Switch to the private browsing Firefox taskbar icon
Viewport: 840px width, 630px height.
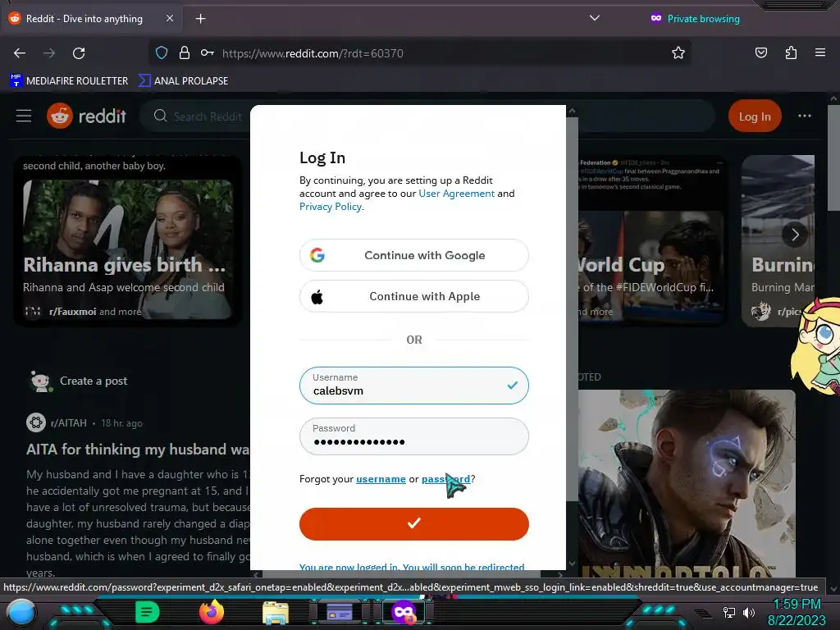pos(404,612)
